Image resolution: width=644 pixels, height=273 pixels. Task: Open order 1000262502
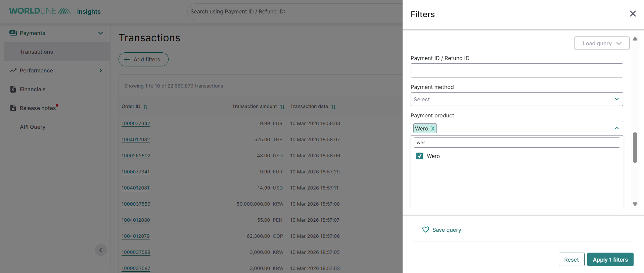[x=136, y=156]
